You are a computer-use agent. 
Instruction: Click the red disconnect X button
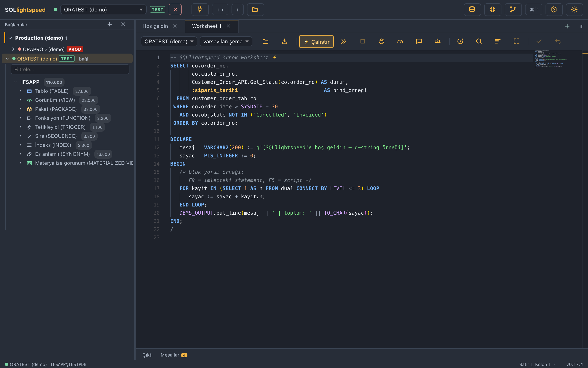[175, 9]
